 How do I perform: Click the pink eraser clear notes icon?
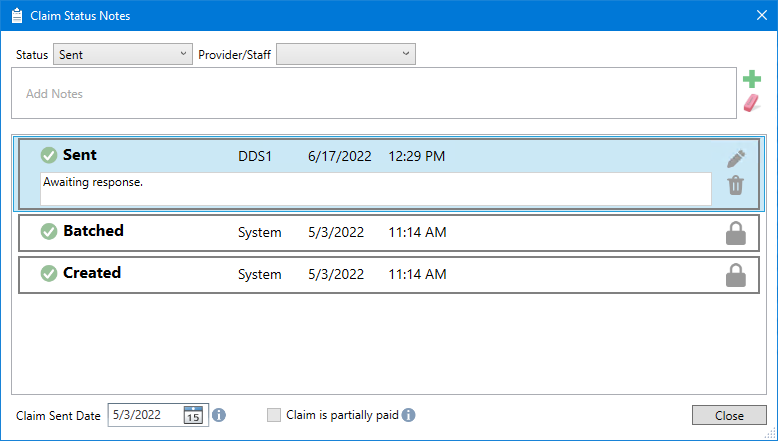752,103
